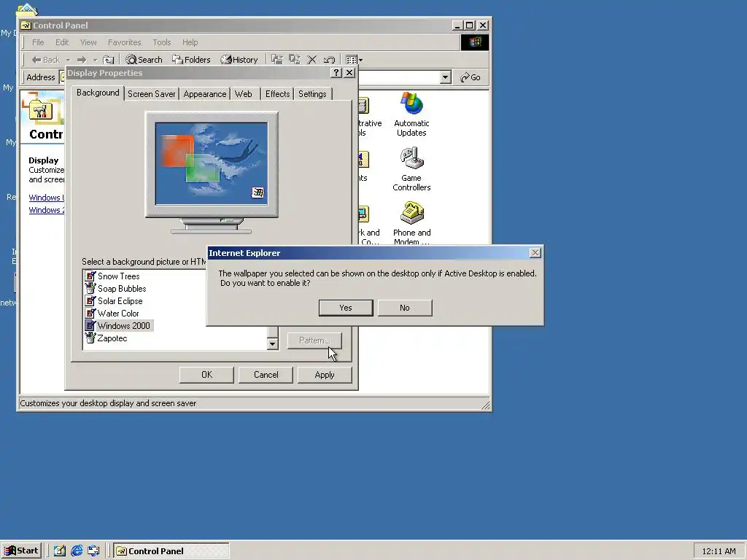Click OK in Display Properties
Viewport: 747px width, 560px height.
(x=206, y=375)
